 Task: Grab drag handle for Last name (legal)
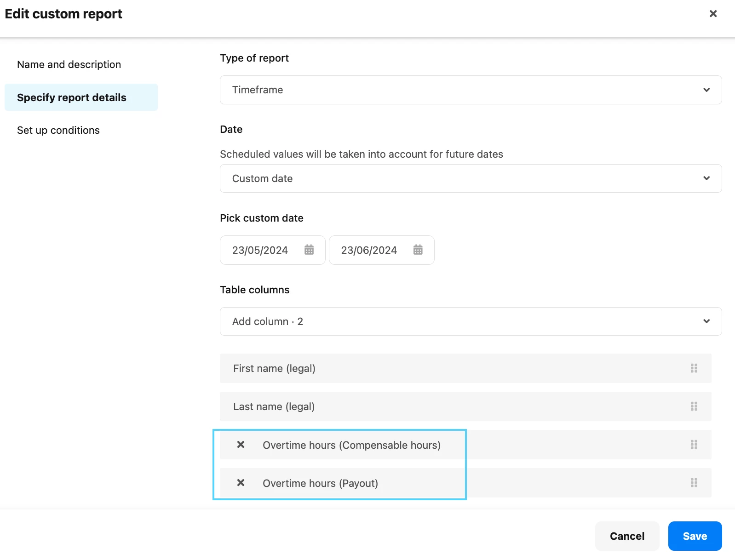694,406
